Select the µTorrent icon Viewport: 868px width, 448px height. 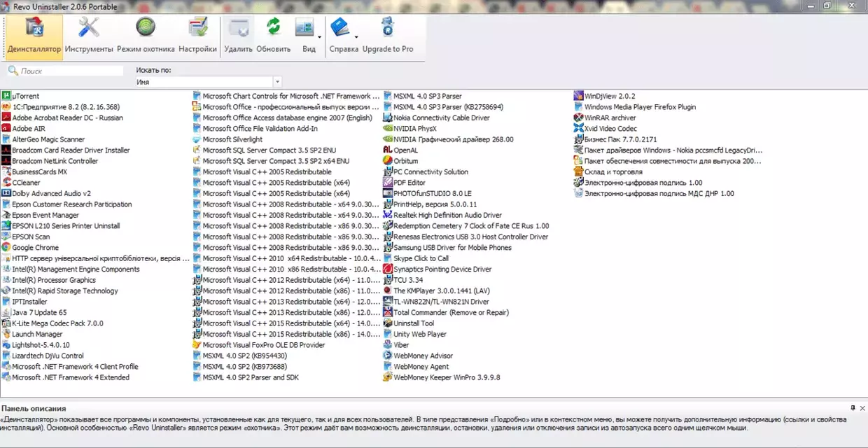6,96
